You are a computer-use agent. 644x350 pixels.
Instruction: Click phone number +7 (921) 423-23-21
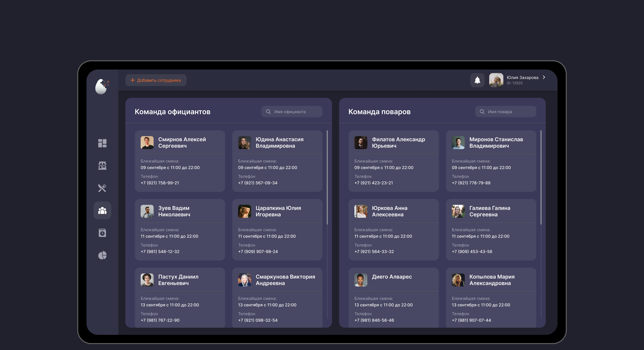tap(374, 183)
